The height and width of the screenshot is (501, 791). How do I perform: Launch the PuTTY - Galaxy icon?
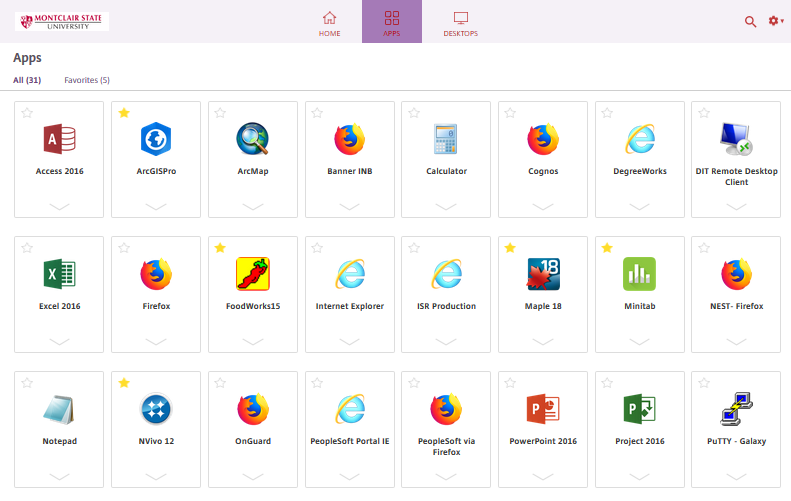point(736,409)
